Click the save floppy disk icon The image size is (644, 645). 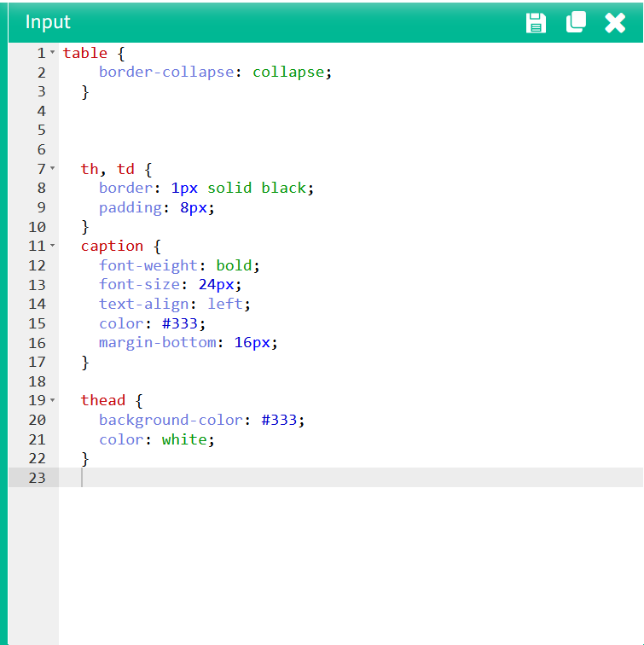536,22
